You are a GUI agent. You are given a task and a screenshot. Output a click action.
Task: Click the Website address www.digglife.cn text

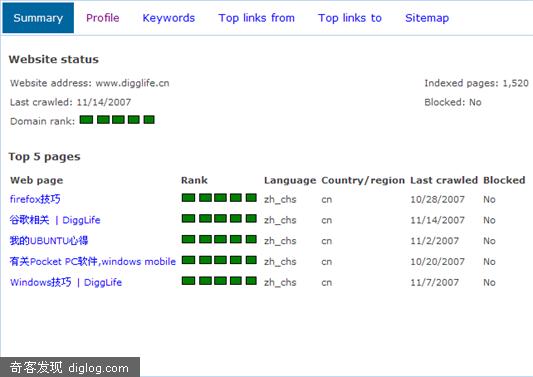click(90, 83)
